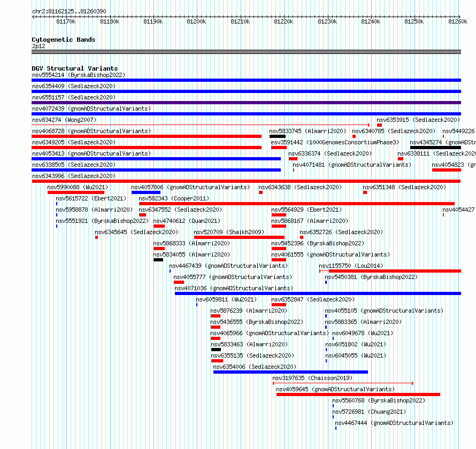Select the nsv6340785 (Sedlazeck2020) label
This screenshot has width=476, height=449.
click(x=394, y=131)
